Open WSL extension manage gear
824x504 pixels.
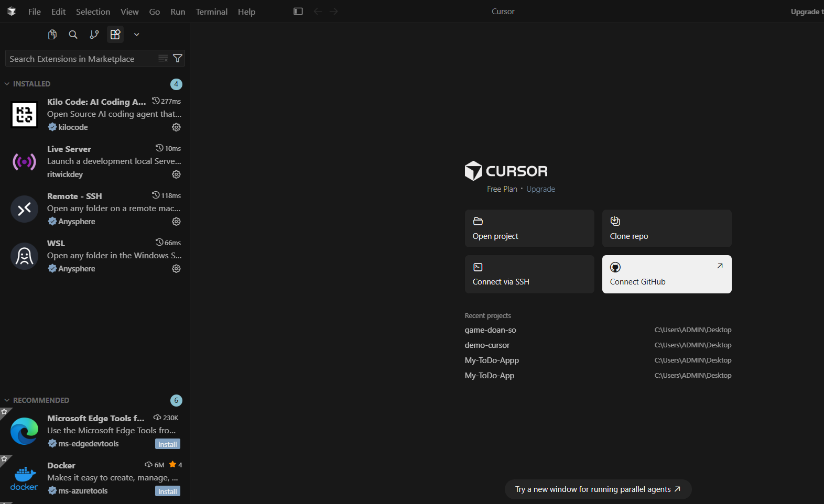(177, 269)
